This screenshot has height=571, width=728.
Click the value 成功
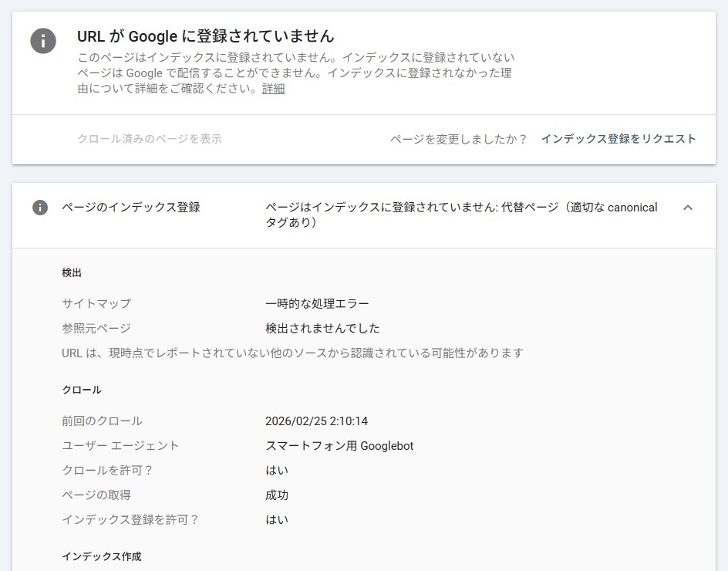277,495
